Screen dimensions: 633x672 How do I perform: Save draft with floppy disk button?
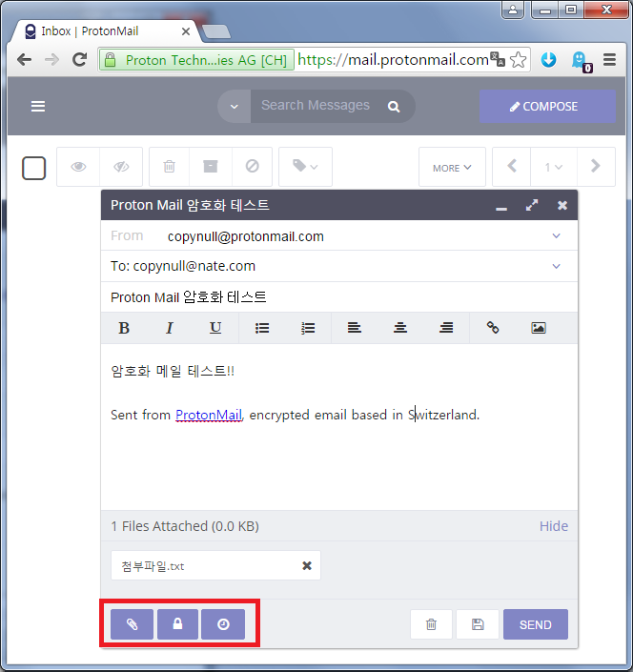478,624
